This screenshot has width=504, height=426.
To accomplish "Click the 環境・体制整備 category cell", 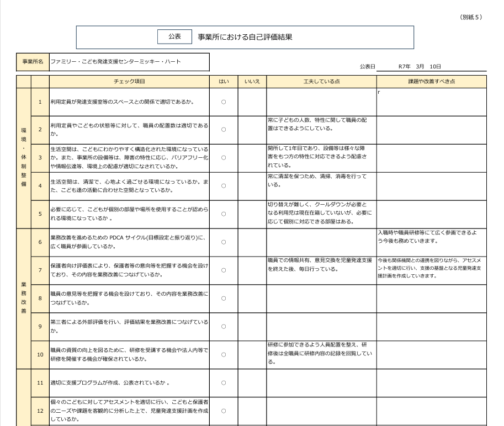I will [24, 158].
